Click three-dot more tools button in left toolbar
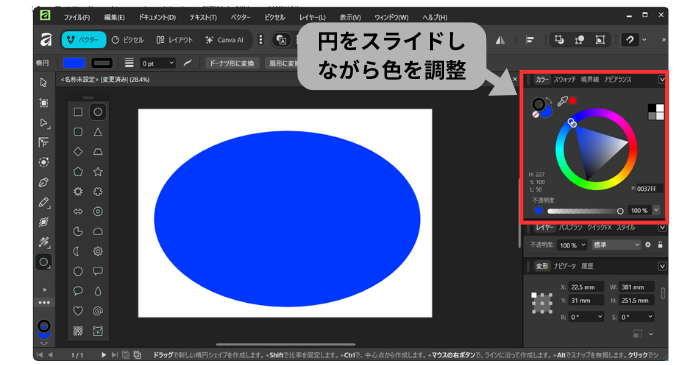Screen dimensions: 698x365 [44, 303]
